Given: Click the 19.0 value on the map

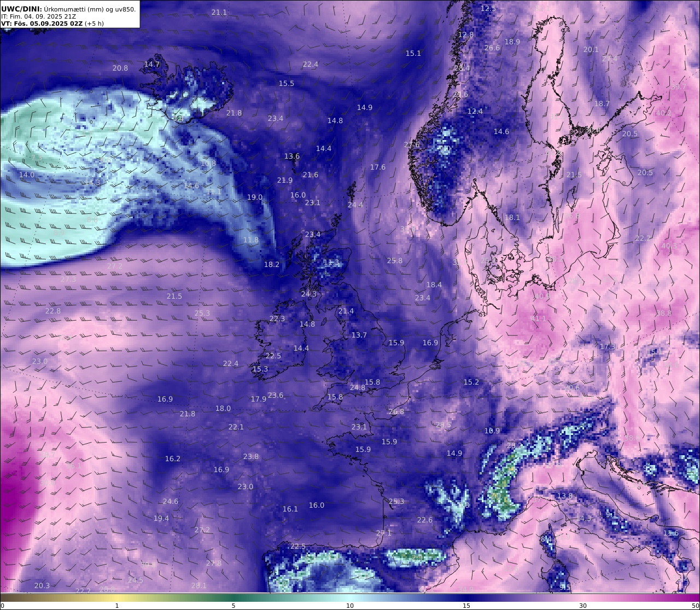Looking at the screenshot, I should (x=255, y=197).
